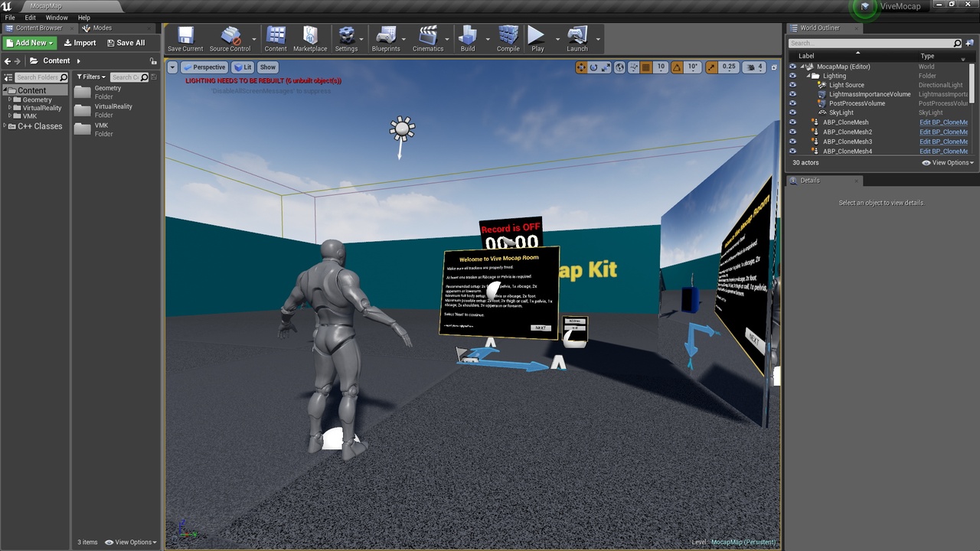Open the grid snap size 10 dropdown
The width and height of the screenshot is (980, 551).
(x=661, y=67)
